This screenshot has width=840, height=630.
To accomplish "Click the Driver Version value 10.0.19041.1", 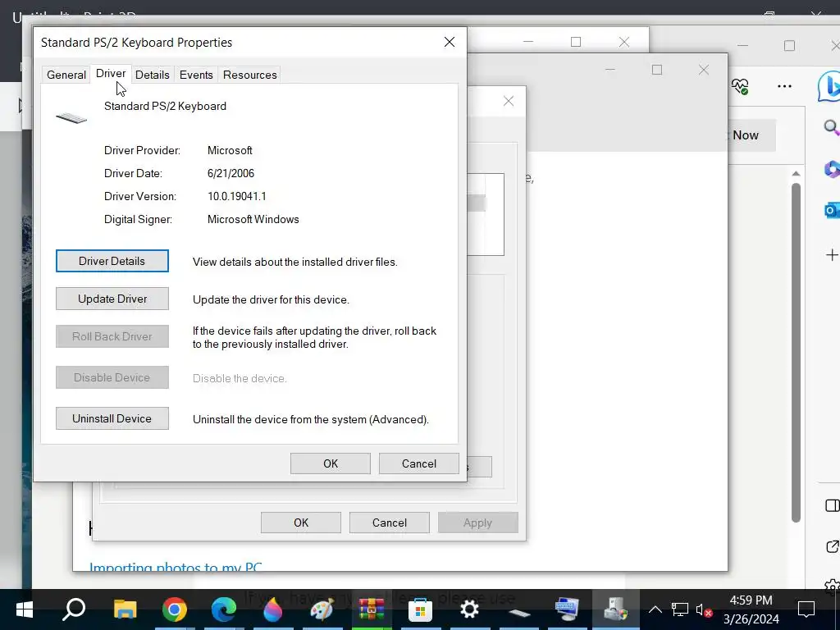I will 237,196.
